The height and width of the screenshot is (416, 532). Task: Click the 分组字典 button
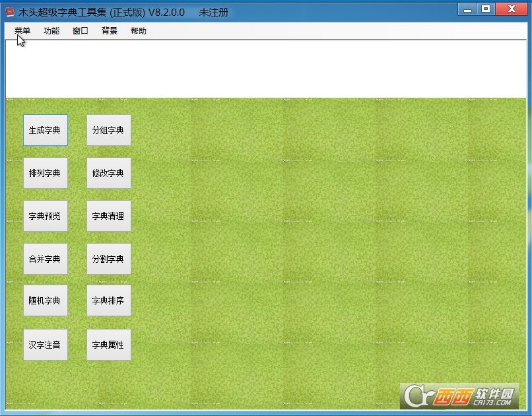[108, 130]
